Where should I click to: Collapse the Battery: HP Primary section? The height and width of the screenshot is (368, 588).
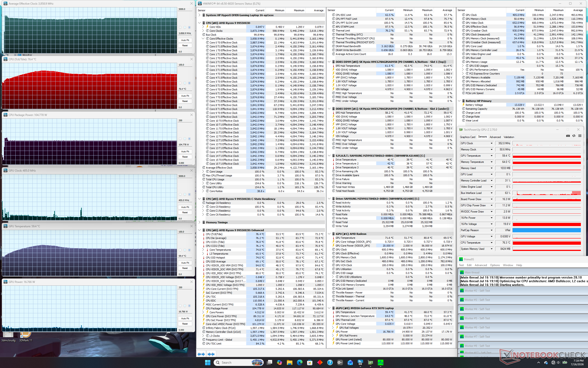(x=459, y=101)
